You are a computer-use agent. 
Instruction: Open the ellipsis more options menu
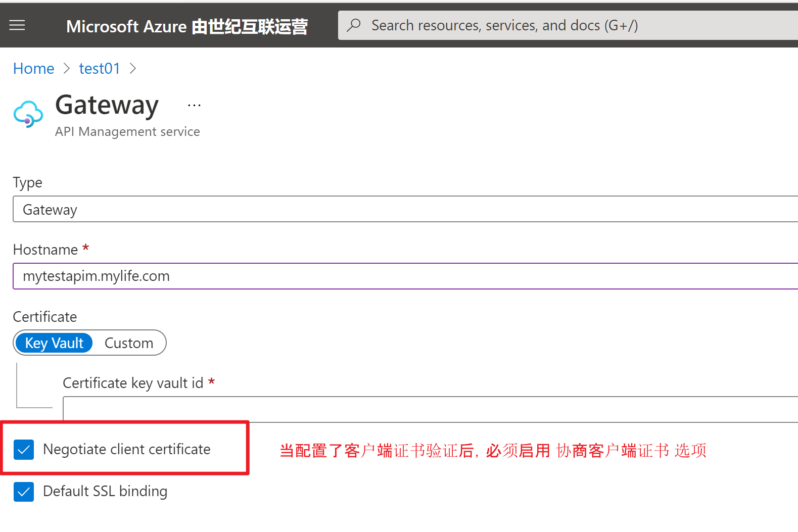click(x=194, y=106)
